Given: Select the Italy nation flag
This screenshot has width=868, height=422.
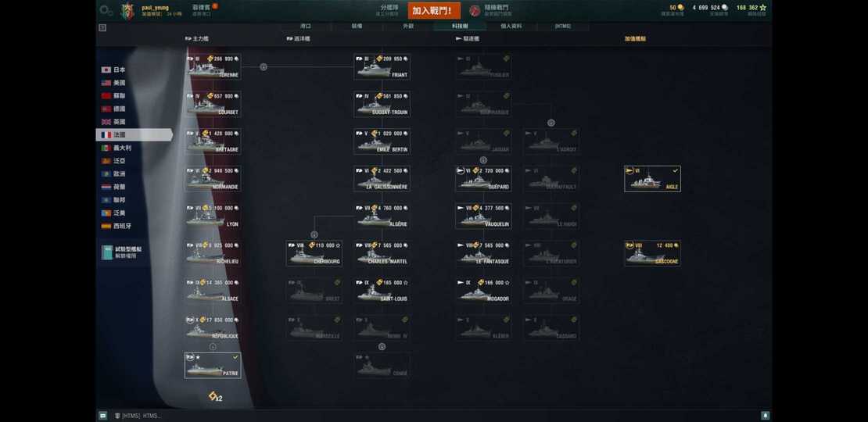Looking at the screenshot, I should (x=106, y=148).
